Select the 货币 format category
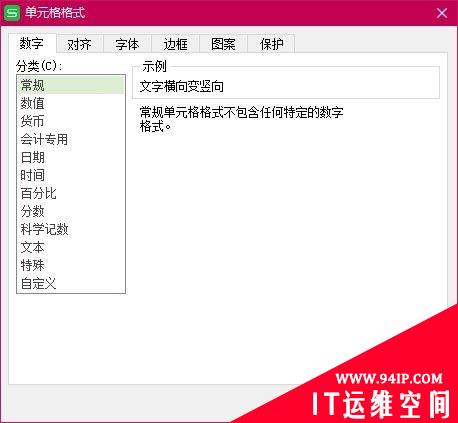The image size is (458, 423). point(71,121)
